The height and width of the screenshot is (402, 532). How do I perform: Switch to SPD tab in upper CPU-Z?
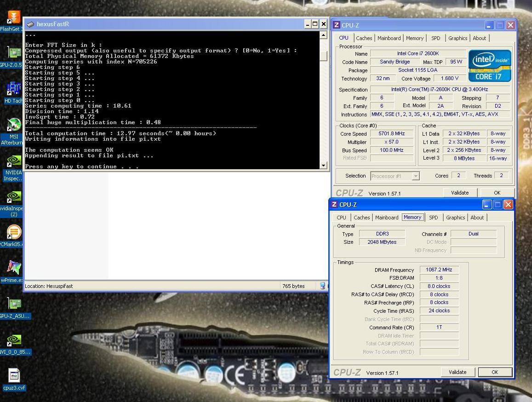click(435, 38)
